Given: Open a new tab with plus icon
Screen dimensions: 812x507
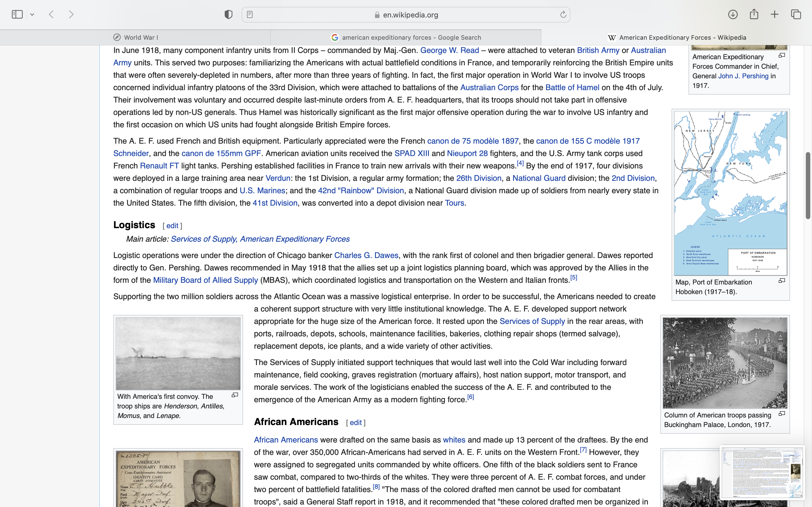Looking at the screenshot, I should point(775,14).
